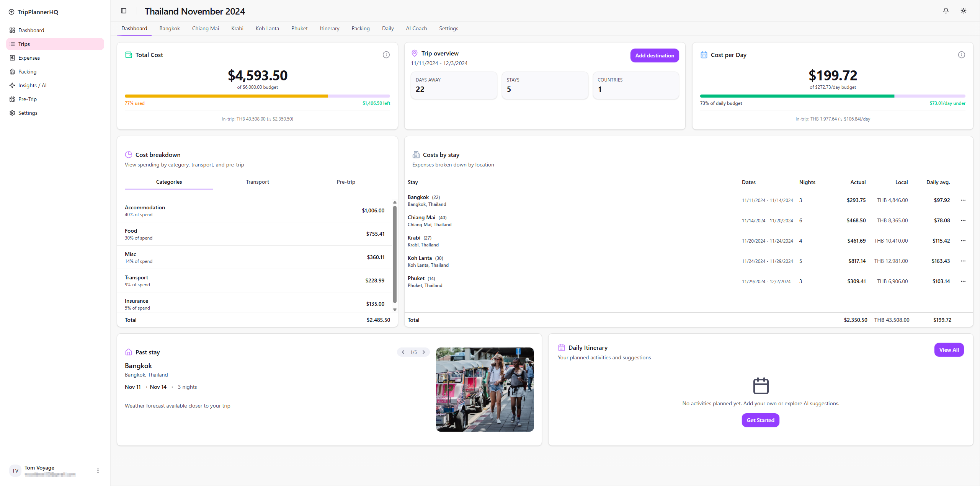Highlight the Trips entry in the sidebar
This screenshot has height=486, width=980.
[24, 44]
